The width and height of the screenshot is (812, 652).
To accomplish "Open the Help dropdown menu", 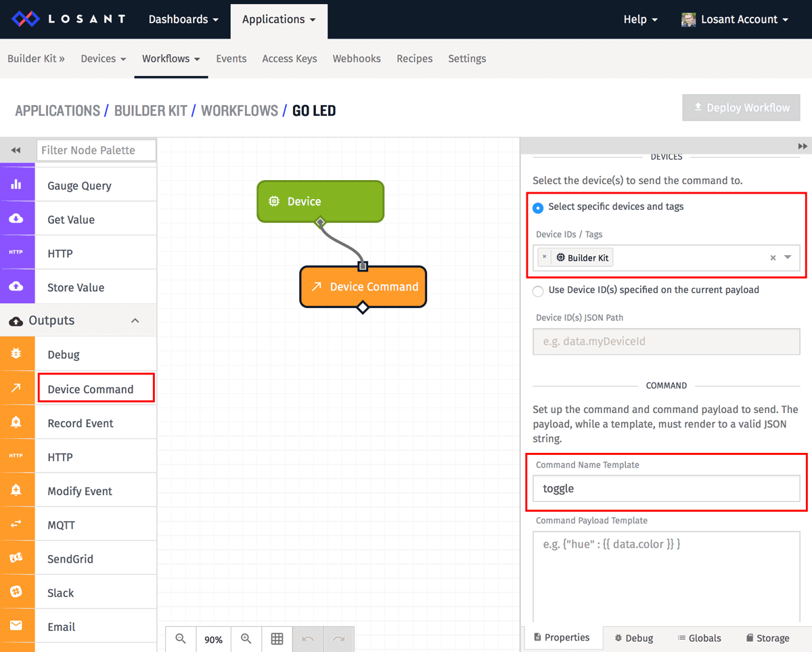I will tap(640, 20).
